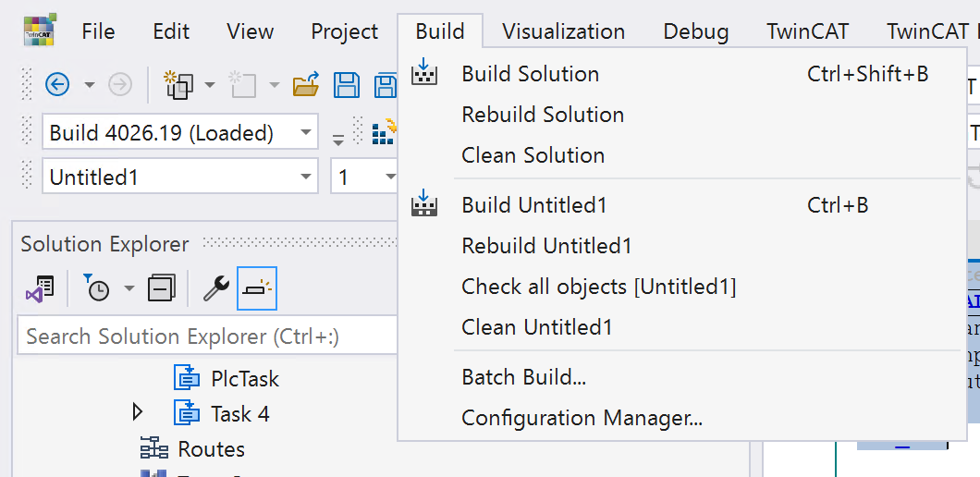980x477 pixels.
Task: Click the Search Solution Explorer input field
Action: click(x=205, y=336)
